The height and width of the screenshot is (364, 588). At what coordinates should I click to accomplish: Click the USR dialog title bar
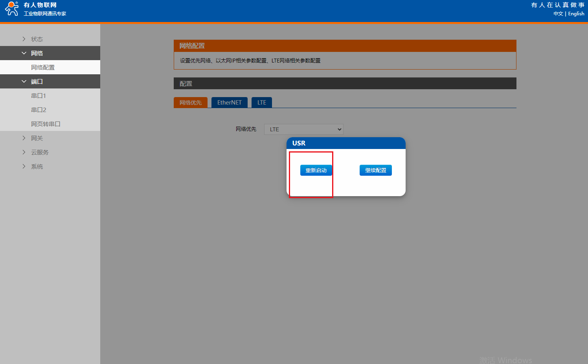tap(346, 143)
